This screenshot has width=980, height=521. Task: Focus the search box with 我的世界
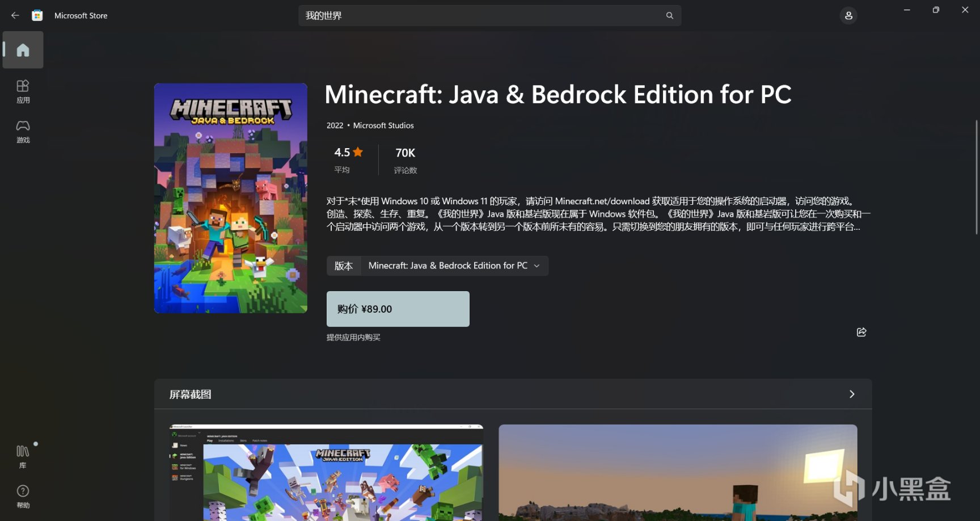pos(490,15)
